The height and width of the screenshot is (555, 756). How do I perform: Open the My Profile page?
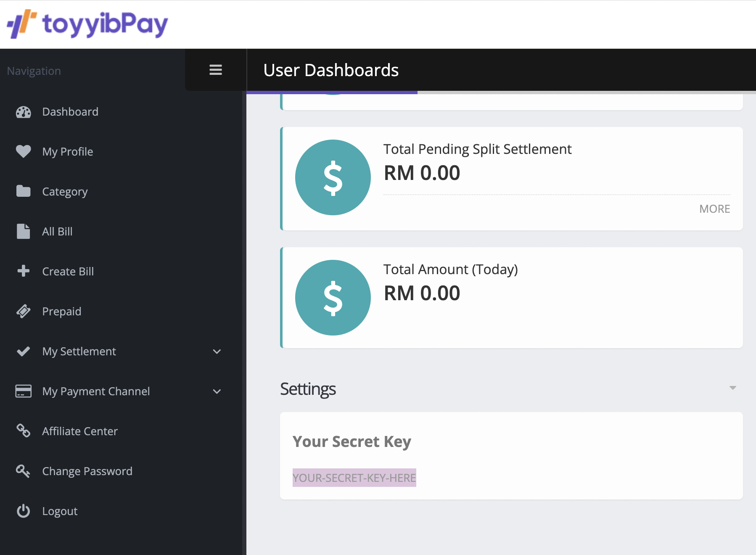click(x=67, y=151)
